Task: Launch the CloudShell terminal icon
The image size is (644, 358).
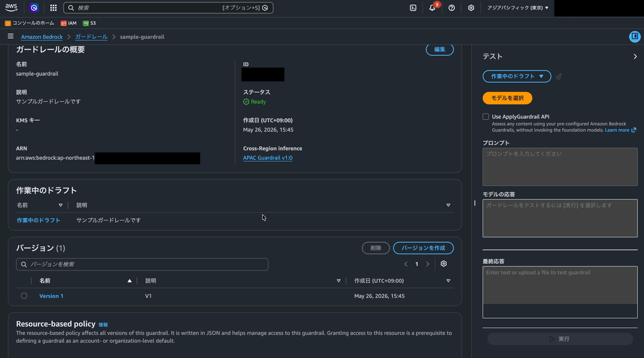Action: point(413,8)
